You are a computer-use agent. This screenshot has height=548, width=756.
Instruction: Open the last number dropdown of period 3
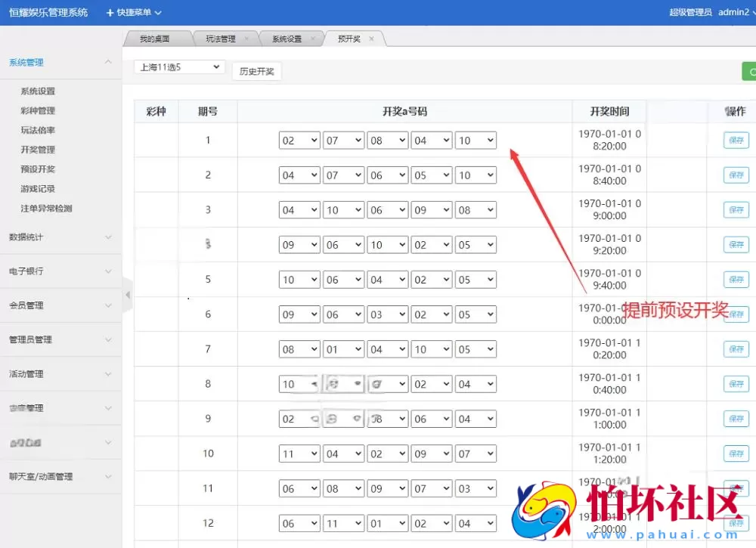(x=475, y=209)
